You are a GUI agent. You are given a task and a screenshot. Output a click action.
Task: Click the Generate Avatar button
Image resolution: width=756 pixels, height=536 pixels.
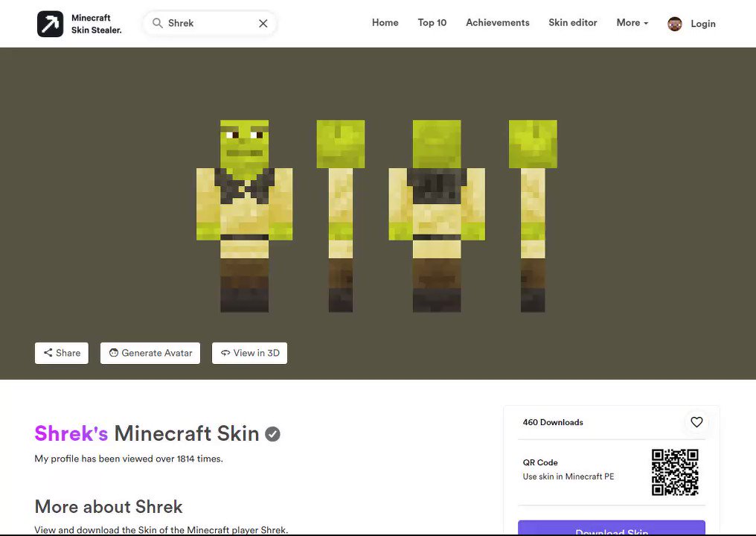tap(150, 353)
